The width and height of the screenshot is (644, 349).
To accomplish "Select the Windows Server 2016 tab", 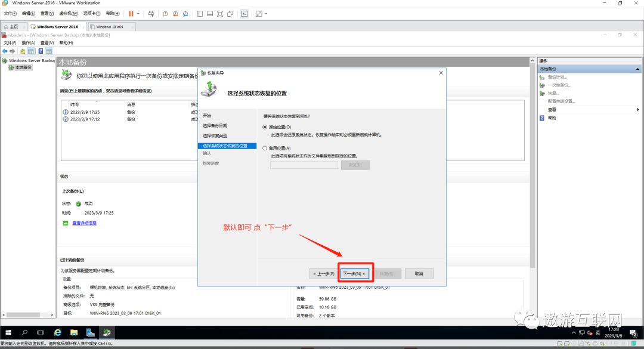I will point(57,27).
